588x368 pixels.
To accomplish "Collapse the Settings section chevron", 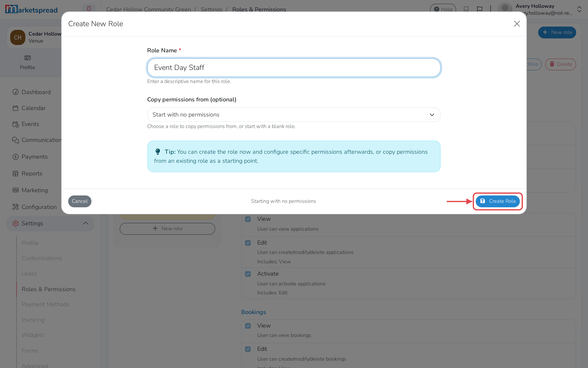I will (x=86, y=223).
